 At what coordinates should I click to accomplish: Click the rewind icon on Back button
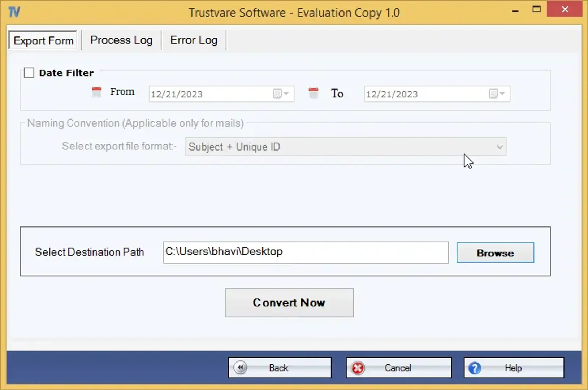tap(241, 368)
